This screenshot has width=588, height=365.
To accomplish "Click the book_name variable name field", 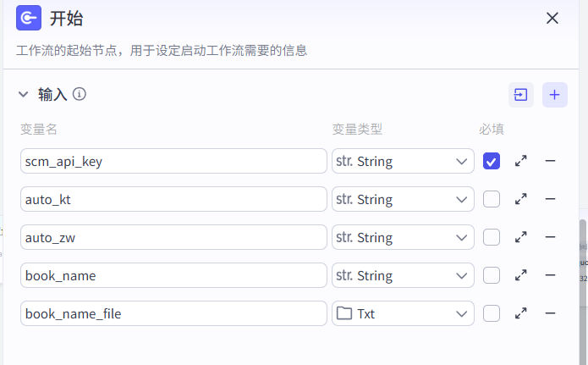I will click(173, 275).
